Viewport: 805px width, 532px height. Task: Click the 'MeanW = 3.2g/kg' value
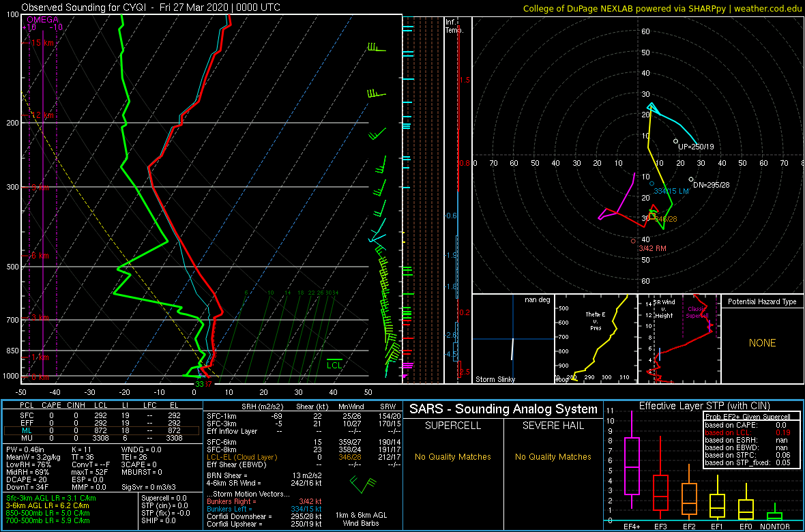coord(33,456)
